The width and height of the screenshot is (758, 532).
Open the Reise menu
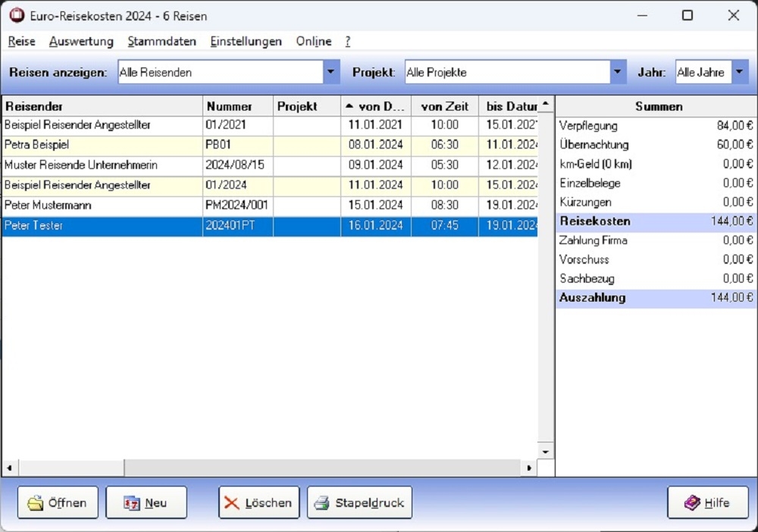22,42
